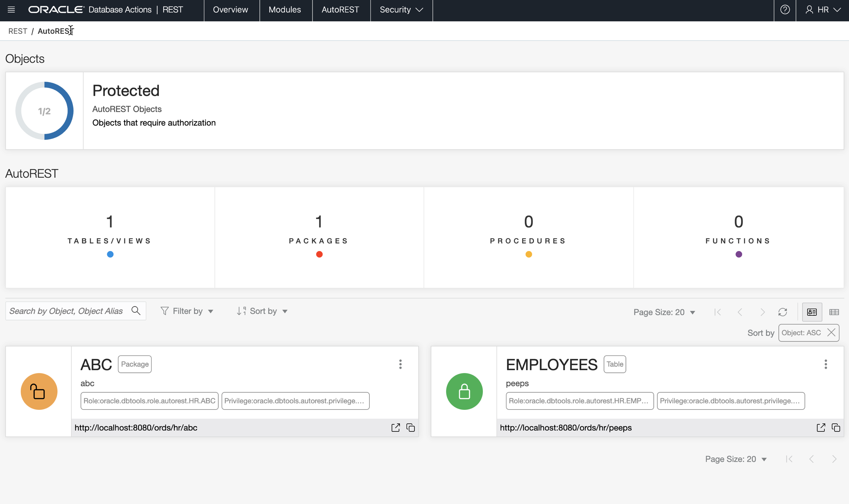Click the peeps alias text
Image resolution: width=849 pixels, height=504 pixels.
(x=517, y=383)
